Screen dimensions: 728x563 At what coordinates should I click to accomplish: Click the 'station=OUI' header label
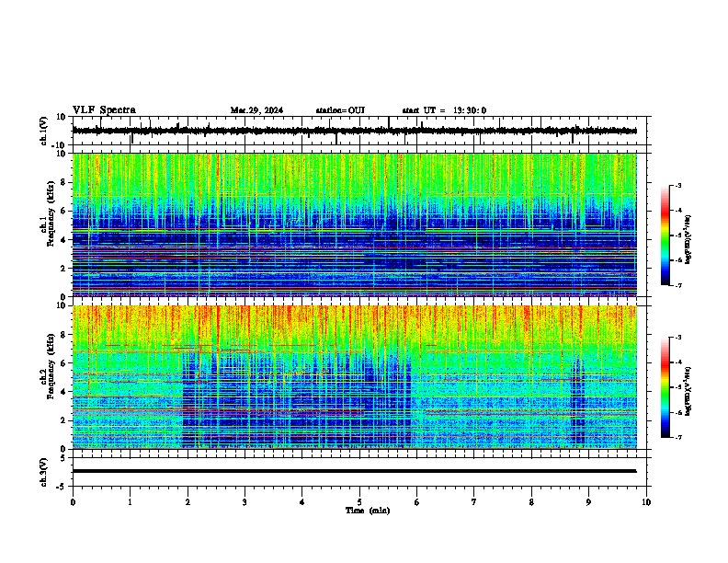tap(340, 110)
